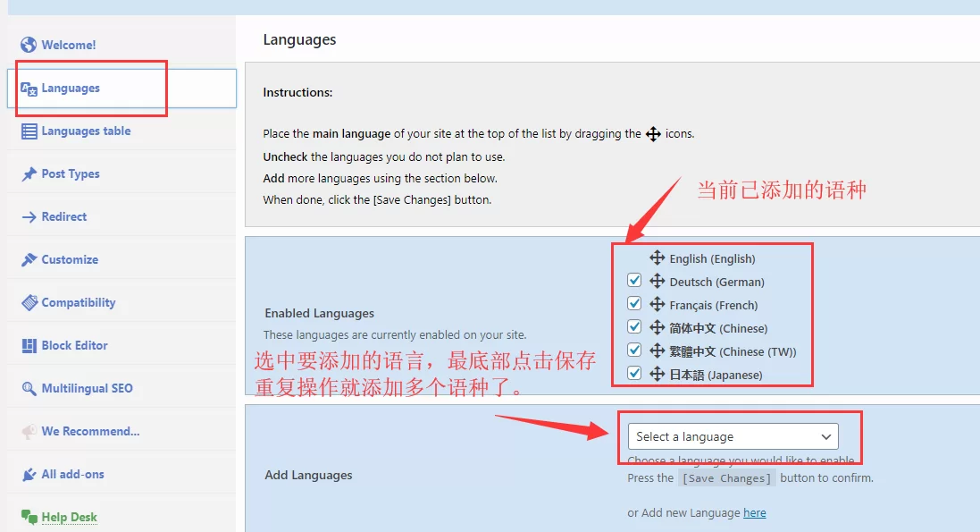Open the Multilingual SEO tab
This screenshot has height=532, width=980.
[x=121, y=389]
